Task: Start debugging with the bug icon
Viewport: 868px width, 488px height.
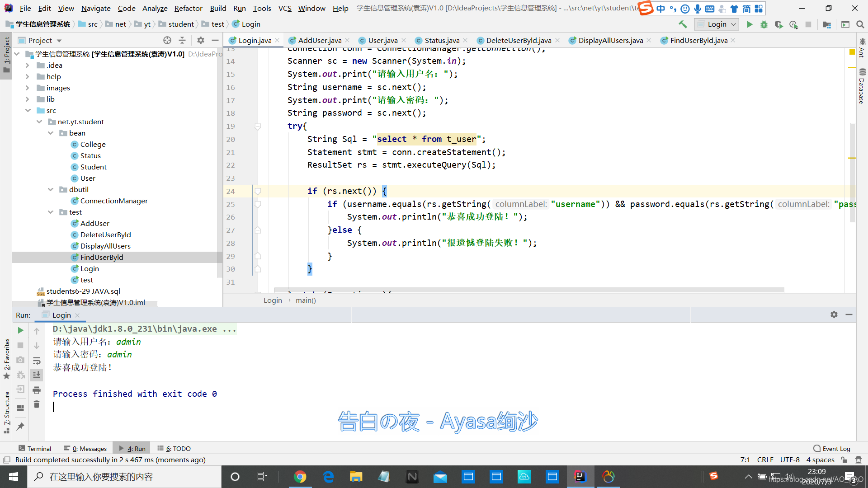Action: coord(764,24)
